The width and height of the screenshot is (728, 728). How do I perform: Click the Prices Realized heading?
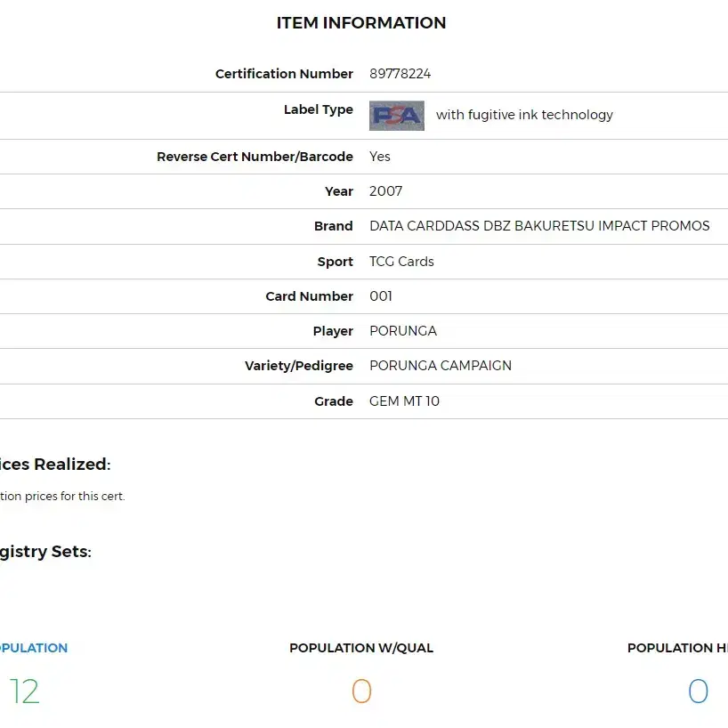[x=55, y=465]
